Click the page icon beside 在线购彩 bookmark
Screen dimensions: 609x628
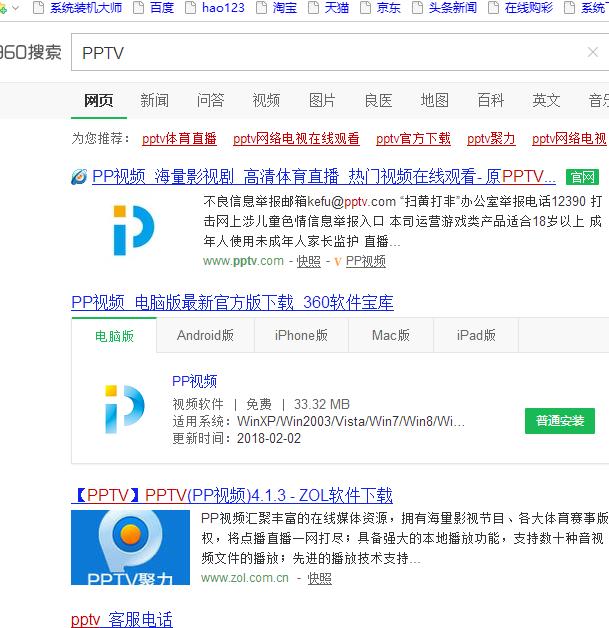[493, 7]
